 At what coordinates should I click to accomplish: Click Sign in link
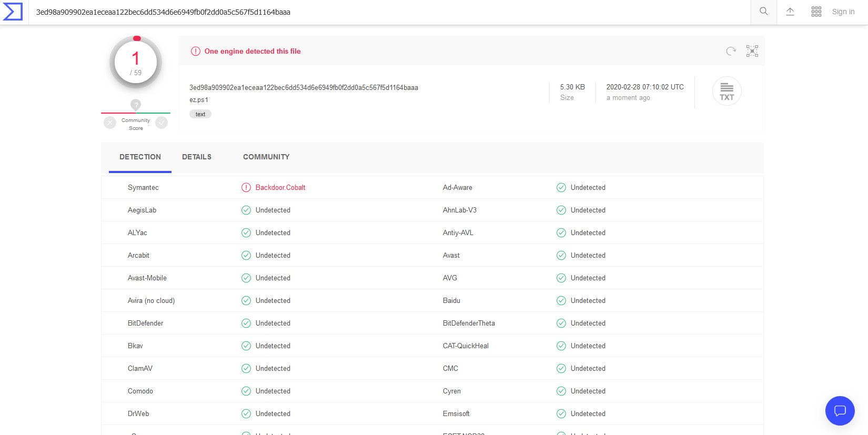[843, 12]
